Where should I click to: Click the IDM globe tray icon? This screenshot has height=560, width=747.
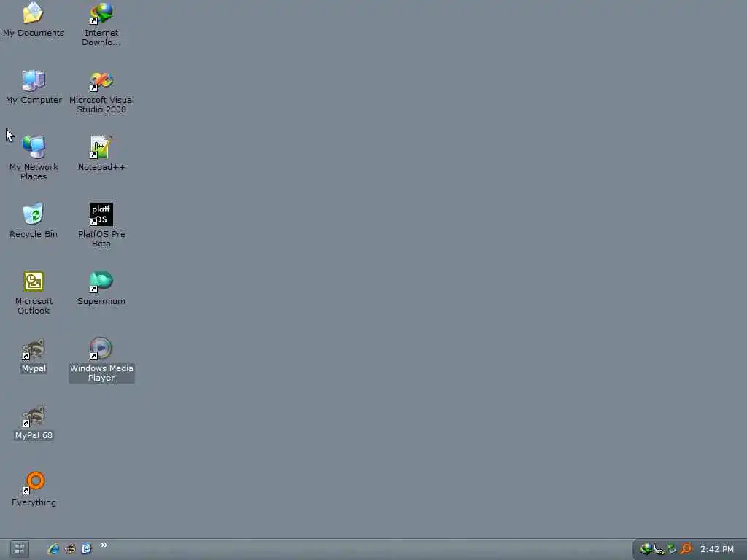(646, 549)
